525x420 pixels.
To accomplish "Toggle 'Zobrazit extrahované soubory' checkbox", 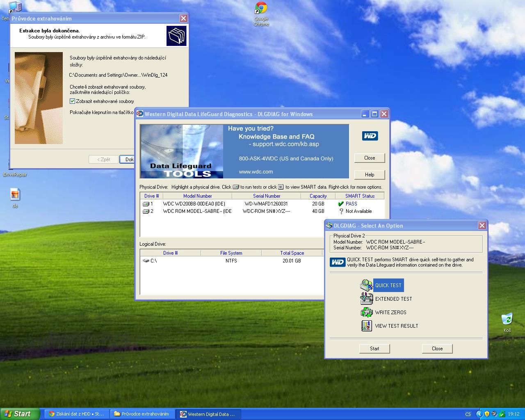I will point(73,101).
